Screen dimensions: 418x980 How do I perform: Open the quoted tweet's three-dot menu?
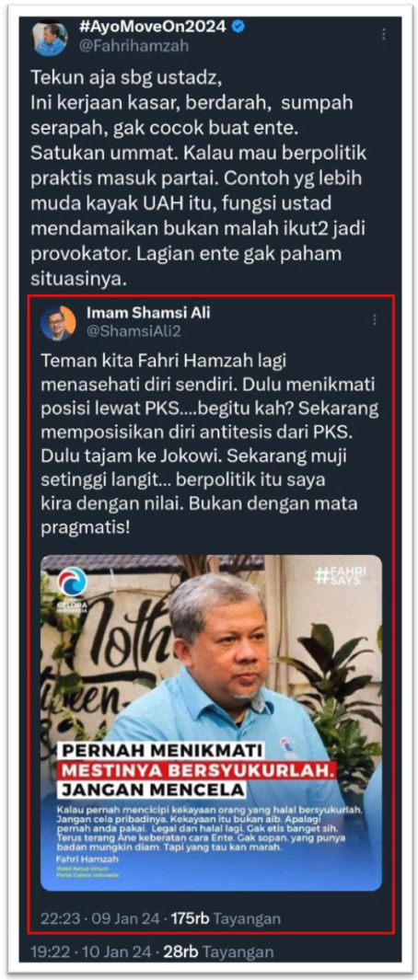click(374, 319)
